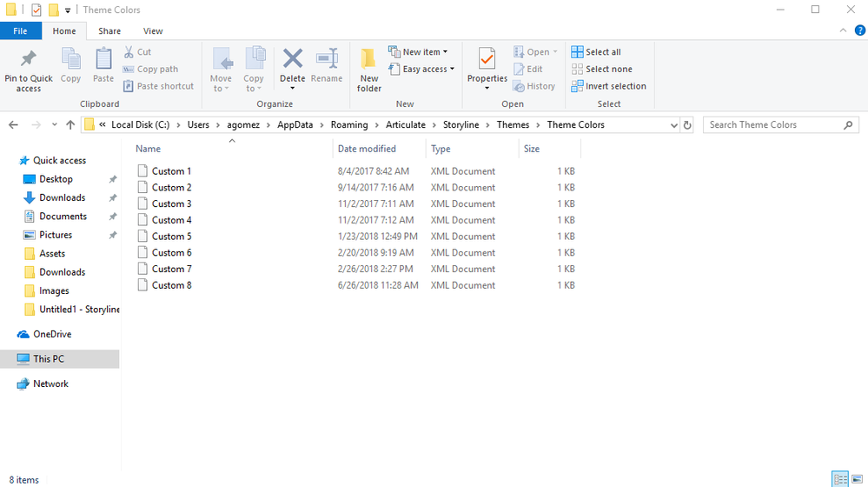
Task: Refresh the Theme Colors folder view
Action: tap(687, 125)
